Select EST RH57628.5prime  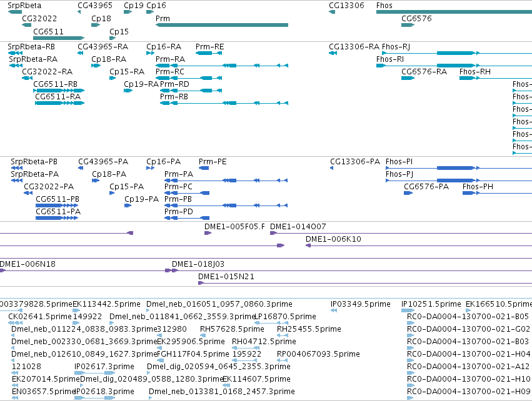(232, 329)
